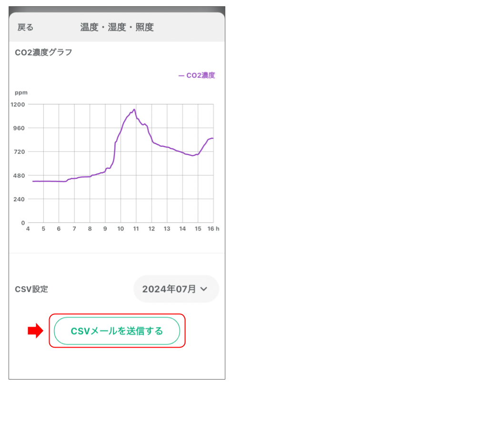This screenshot has height=432, width=504.
Task: Click the ppm unit label on the chart
Action: click(21, 93)
